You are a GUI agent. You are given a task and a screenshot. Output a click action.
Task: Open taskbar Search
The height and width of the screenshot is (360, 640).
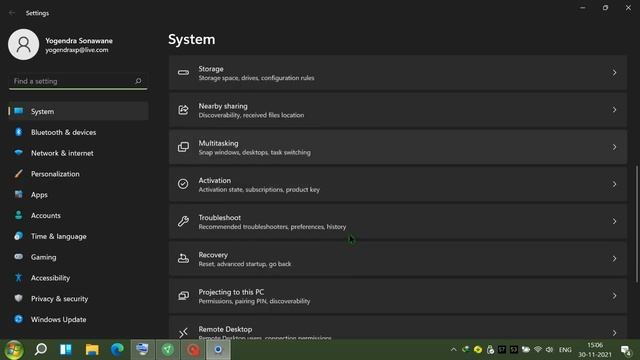40,349
